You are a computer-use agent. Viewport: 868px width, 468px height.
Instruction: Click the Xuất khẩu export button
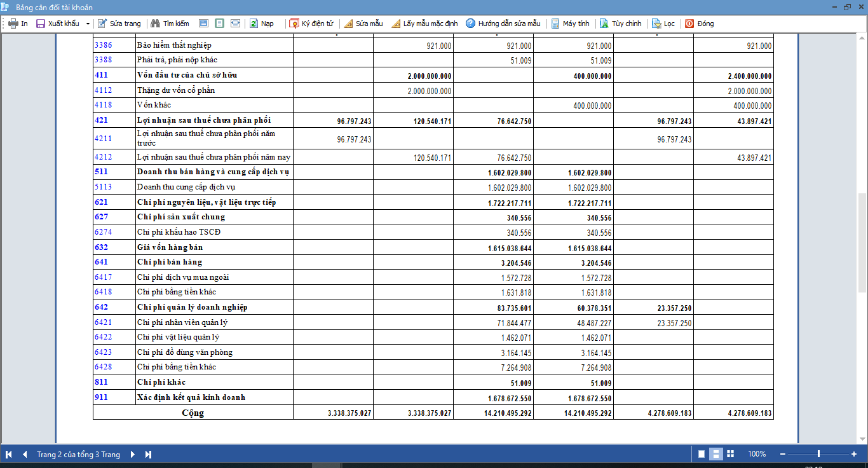(58, 24)
